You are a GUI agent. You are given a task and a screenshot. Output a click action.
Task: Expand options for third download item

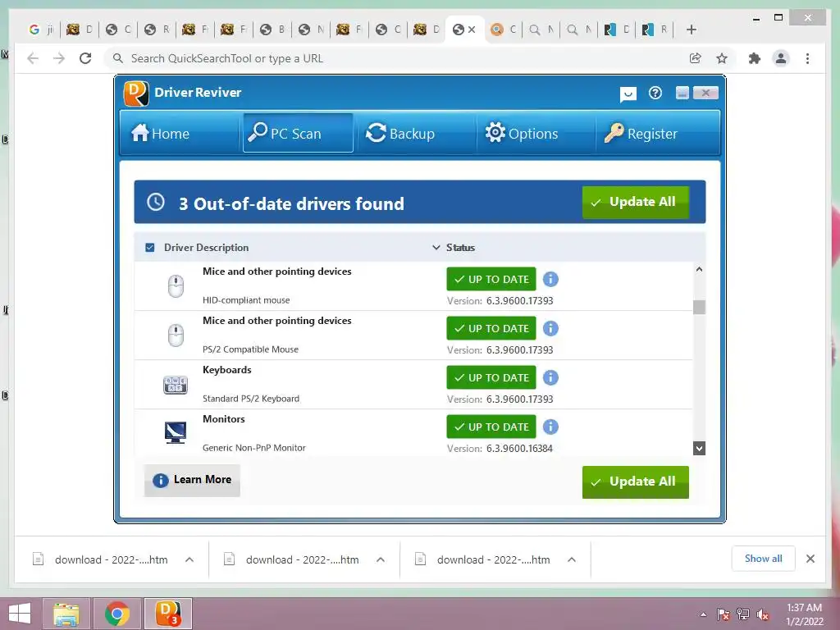pyautogui.click(x=572, y=559)
